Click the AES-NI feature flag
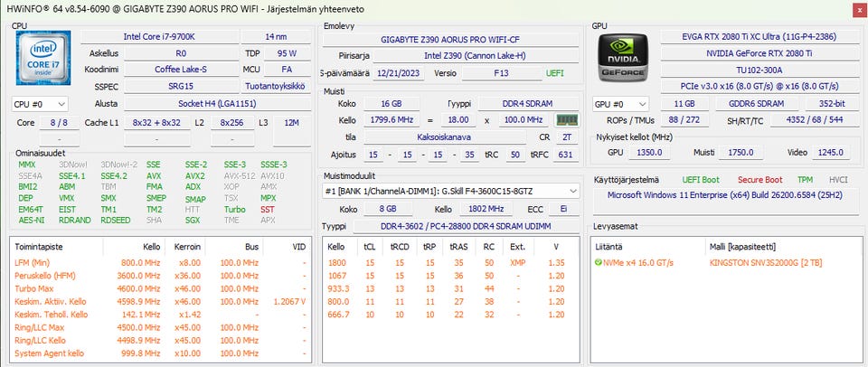This screenshot has height=367, width=868. pos(30,221)
